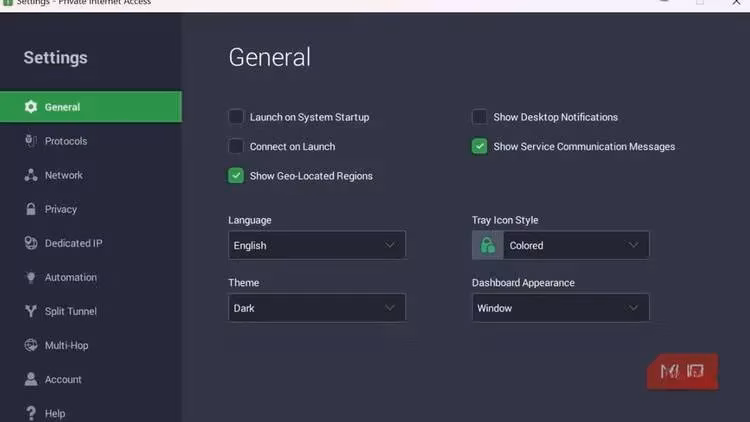Open the Language dropdown showing English
The width and height of the screenshot is (750, 422).
click(x=316, y=245)
